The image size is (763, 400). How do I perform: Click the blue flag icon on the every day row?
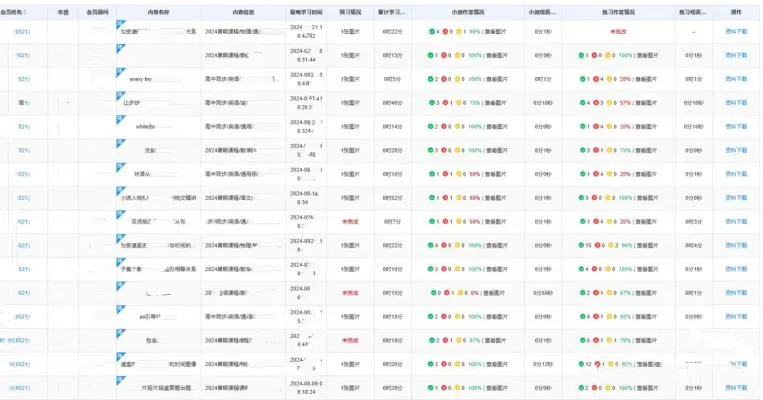coord(121,72)
